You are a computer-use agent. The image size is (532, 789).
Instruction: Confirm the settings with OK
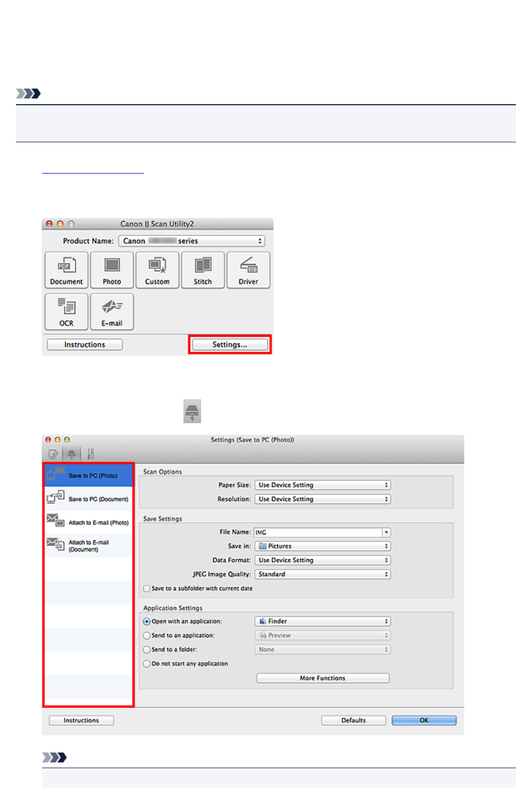coord(424,720)
